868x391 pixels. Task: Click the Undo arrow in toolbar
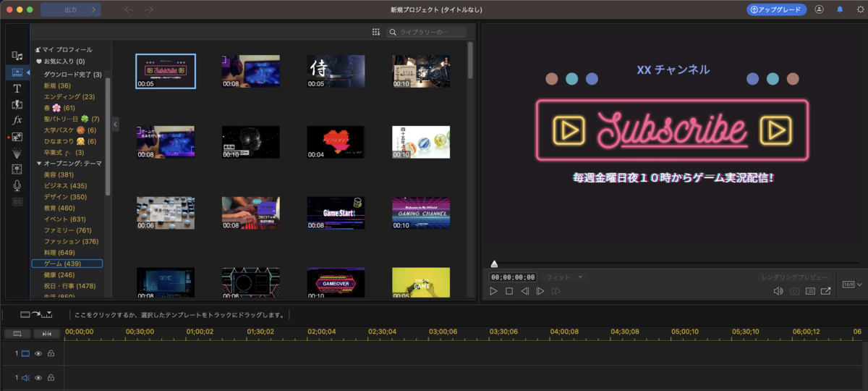[x=128, y=9]
